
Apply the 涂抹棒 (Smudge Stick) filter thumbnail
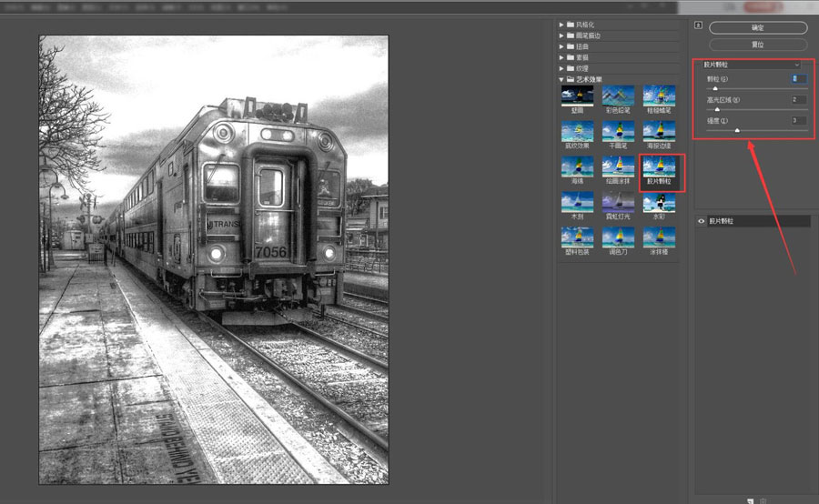pyautogui.click(x=659, y=237)
